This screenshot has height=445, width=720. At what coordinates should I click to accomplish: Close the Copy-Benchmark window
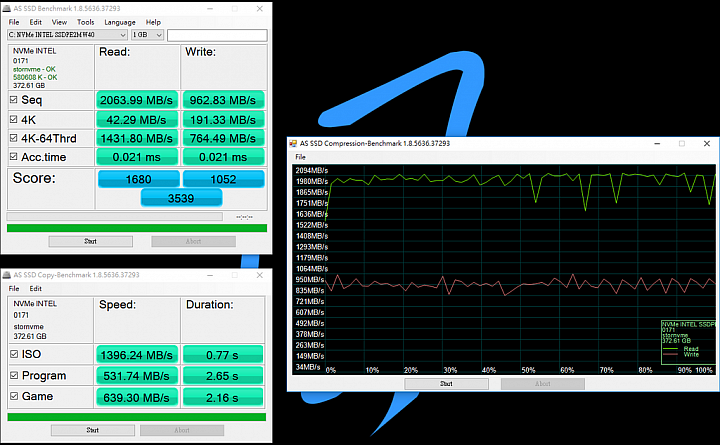[259, 275]
